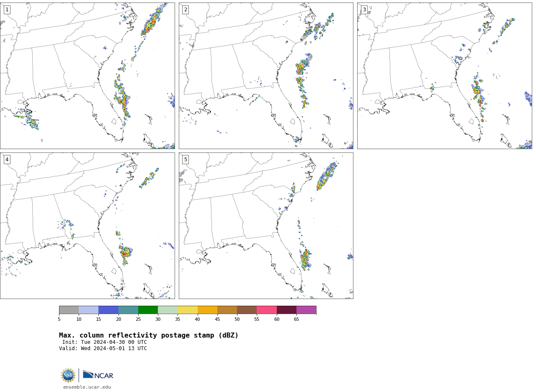Click the NSF logo icon
Viewport: 536px width, 392px height.
click(x=68, y=375)
